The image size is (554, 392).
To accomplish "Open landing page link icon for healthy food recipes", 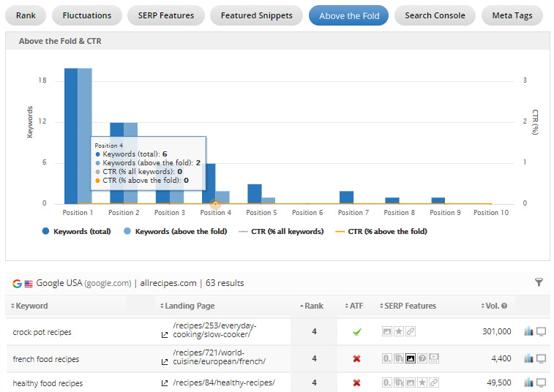I will coord(165,383).
